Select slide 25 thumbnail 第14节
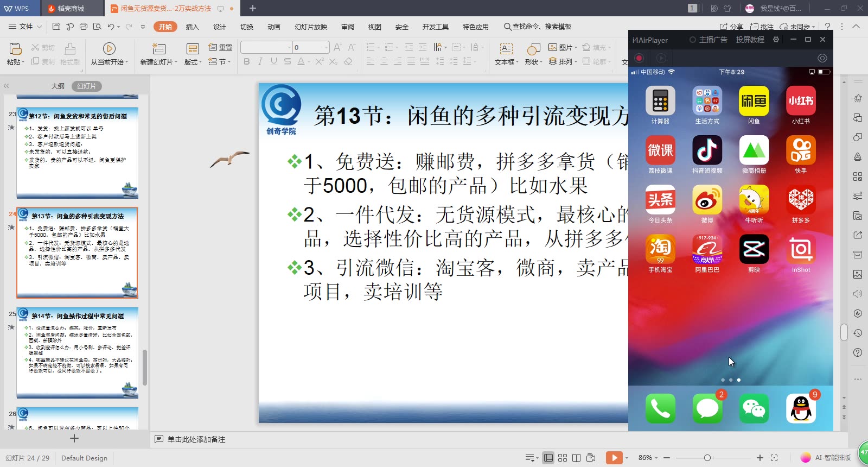 77,352
